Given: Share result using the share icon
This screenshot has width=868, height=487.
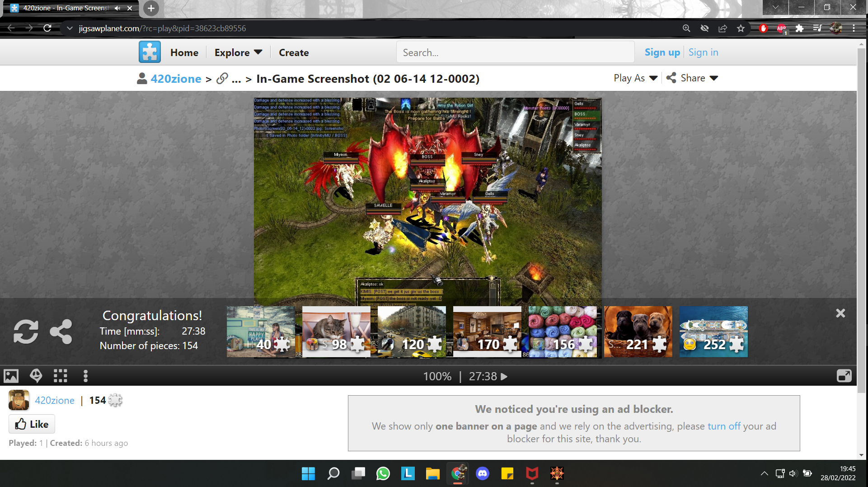Looking at the screenshot, I should pyautogui.click(x=61, y=332).
